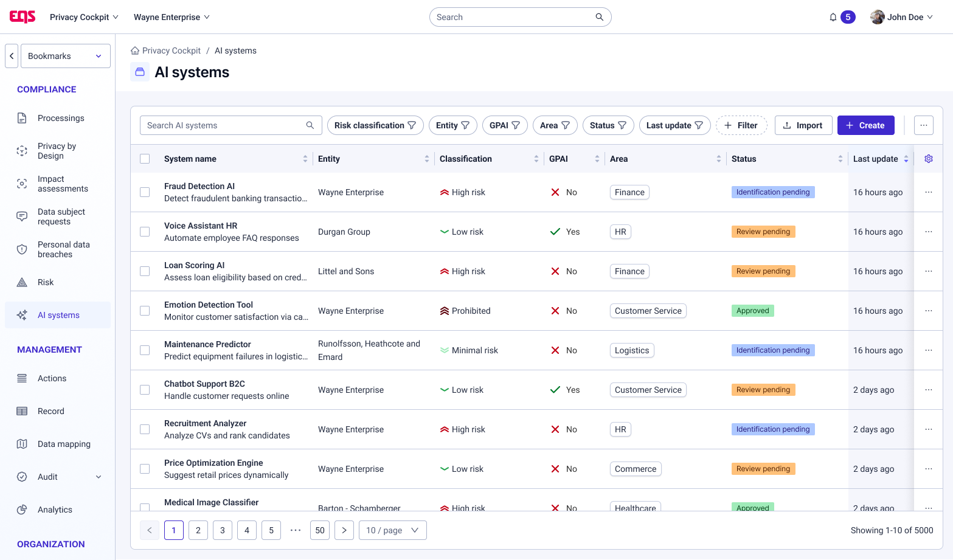Viewport: 953px width, 560px height.
Task: Change 10 / page size selector
Action: click(x=393, y=530)
